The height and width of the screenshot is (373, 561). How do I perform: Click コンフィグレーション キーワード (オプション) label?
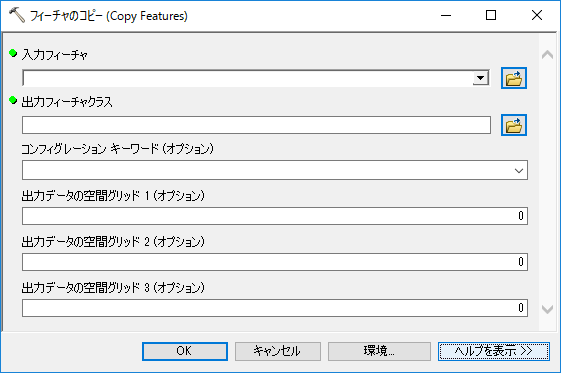(117, 148)
